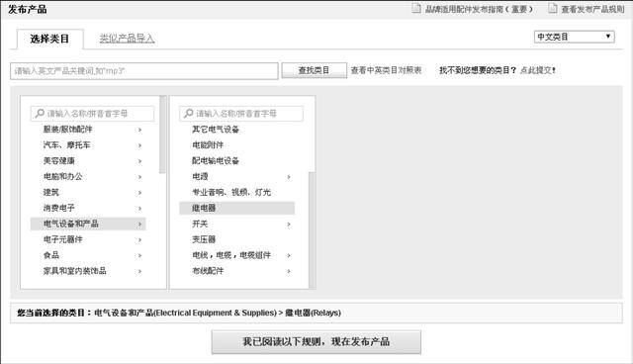Image resolution: width=633 pixels, height=364 pixels.
Task: Select the 电线，电缆，电缆组件 subcategory
Action: [231, 255]
